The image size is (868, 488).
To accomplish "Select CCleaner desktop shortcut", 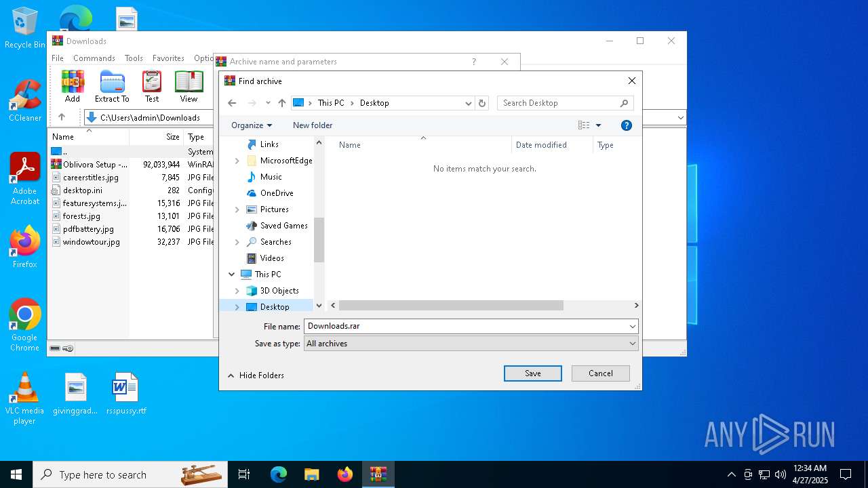I will 24,101.
